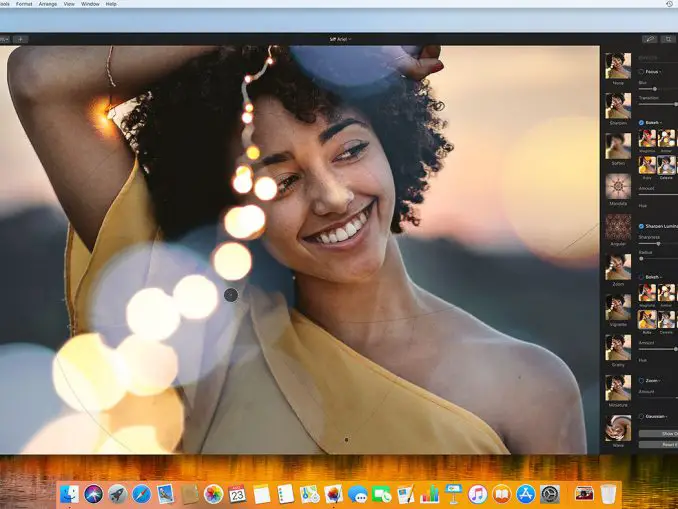This screenshot has width=678, height=509.
Task: Choose the Vignette effect thumbnail
Action: click(618, 306)
